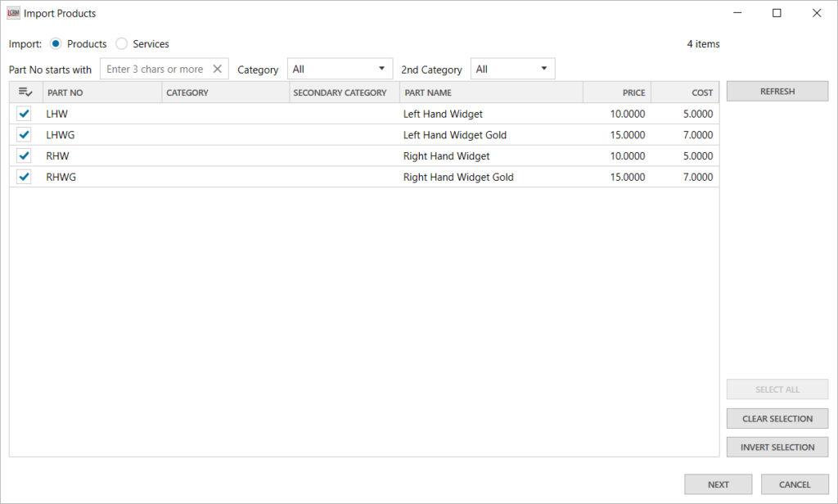Sort by the Part No column header
This screenshot has height=504, width=838.
point(101,92)
